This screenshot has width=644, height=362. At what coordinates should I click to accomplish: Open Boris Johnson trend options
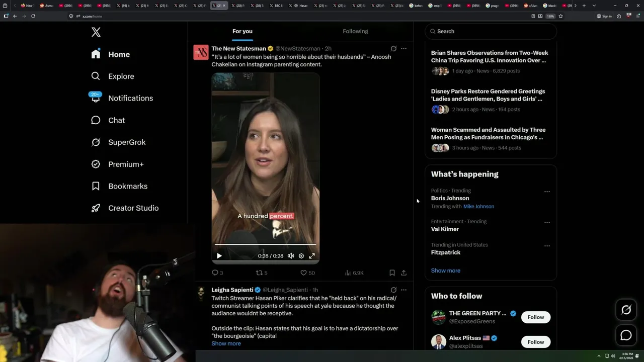[x=547, y=192]
